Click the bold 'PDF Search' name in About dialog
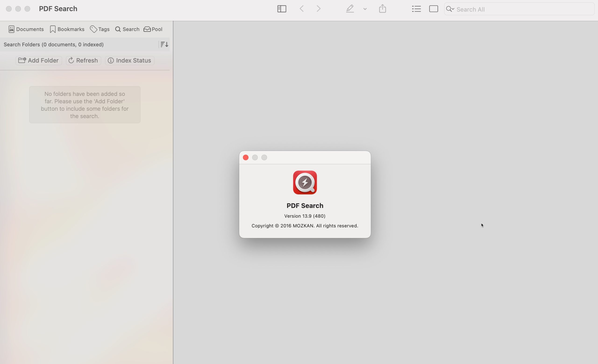Viewport: 598px width, 364px height. tap(305, 206)
